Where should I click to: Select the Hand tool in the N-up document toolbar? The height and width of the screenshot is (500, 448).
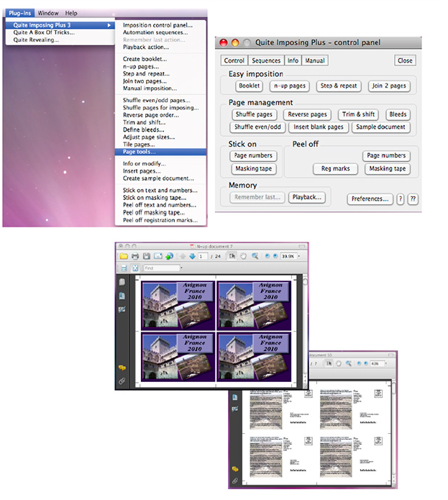tap(243, 256)
